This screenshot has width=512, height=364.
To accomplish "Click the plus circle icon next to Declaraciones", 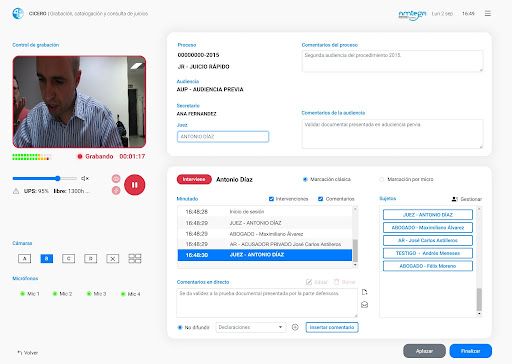I will 295,327.
